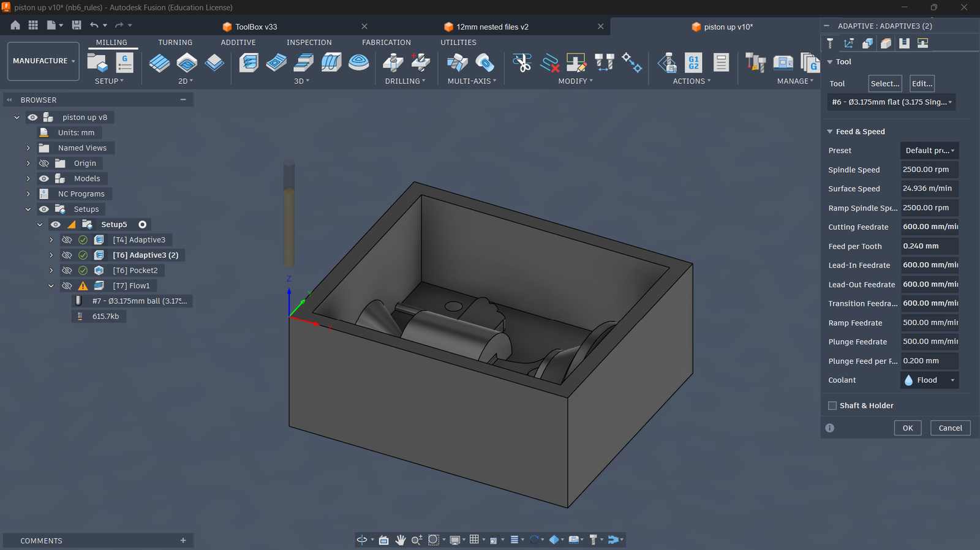Expand the Named Views node
This screenshot has height=550, width=980.
(x=28, y=148)
